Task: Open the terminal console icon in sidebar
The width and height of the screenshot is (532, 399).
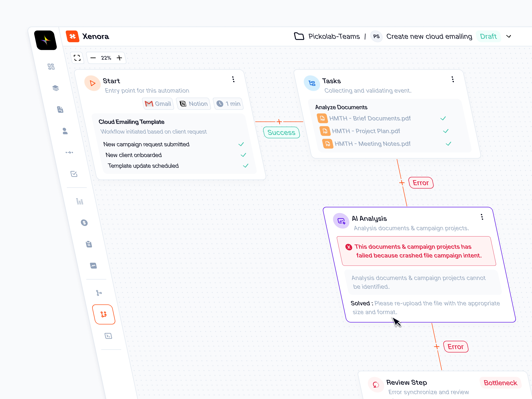Action: tap(108, 336)
